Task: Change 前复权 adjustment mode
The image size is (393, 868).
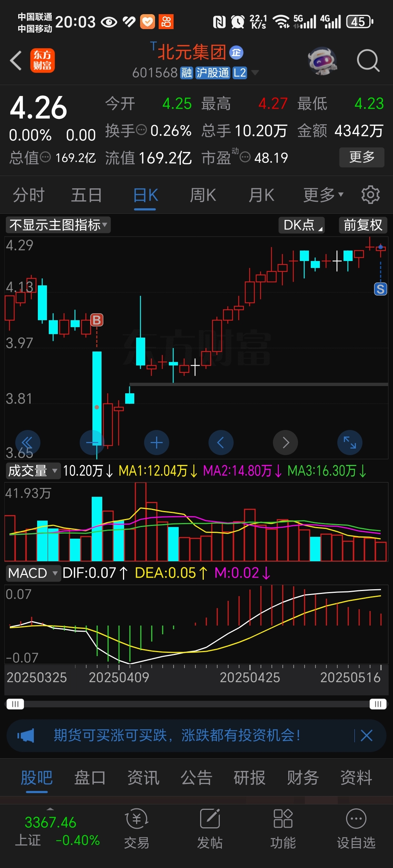Action: pyautogui.click(x=363, y=225)
